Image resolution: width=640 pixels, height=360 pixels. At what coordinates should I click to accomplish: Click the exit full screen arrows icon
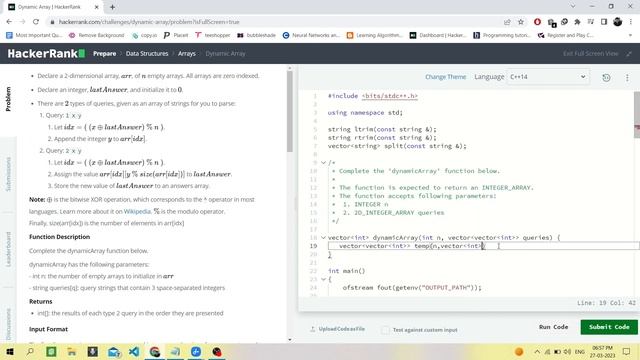click(x=629, y=53)
